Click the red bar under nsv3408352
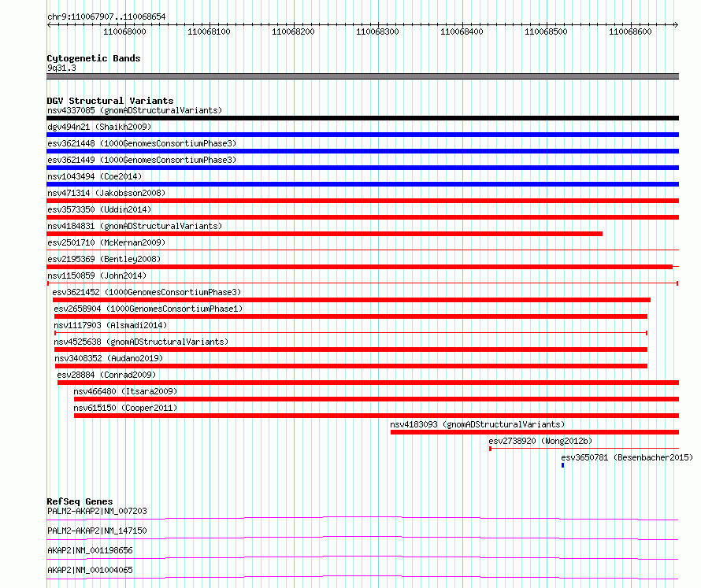Image resolution: width=701 pixels, height=588 pixels. coord(351,366)
